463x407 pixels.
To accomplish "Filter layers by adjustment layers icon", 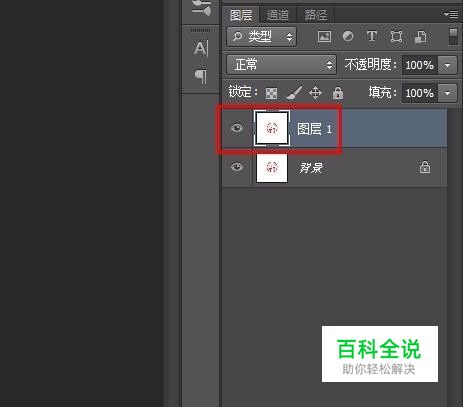I will [x=348, y=36].
